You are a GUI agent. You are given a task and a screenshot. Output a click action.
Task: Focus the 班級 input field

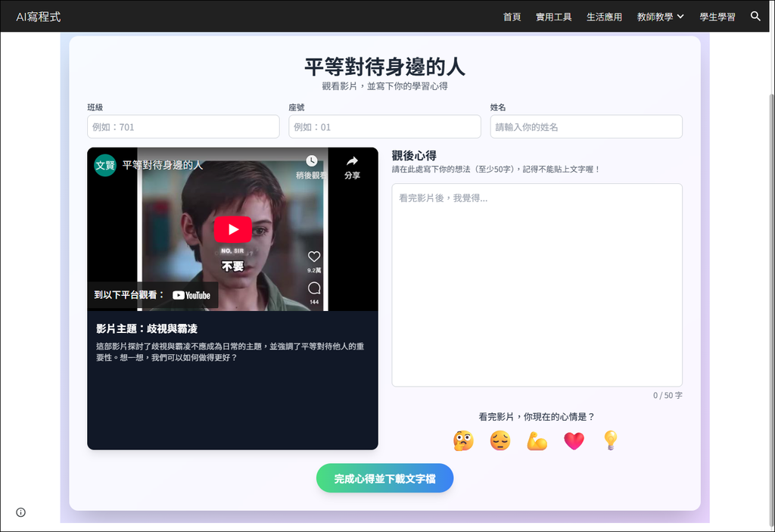[183, 126]
